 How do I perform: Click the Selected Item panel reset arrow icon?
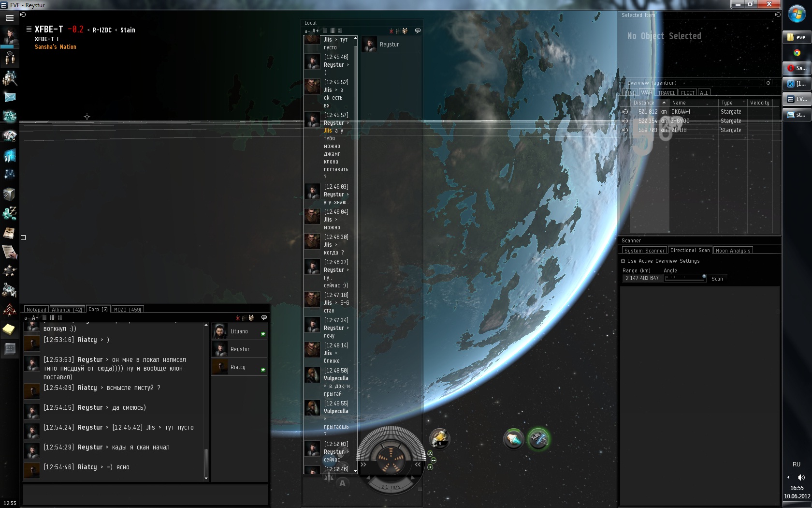pos(777,15)
